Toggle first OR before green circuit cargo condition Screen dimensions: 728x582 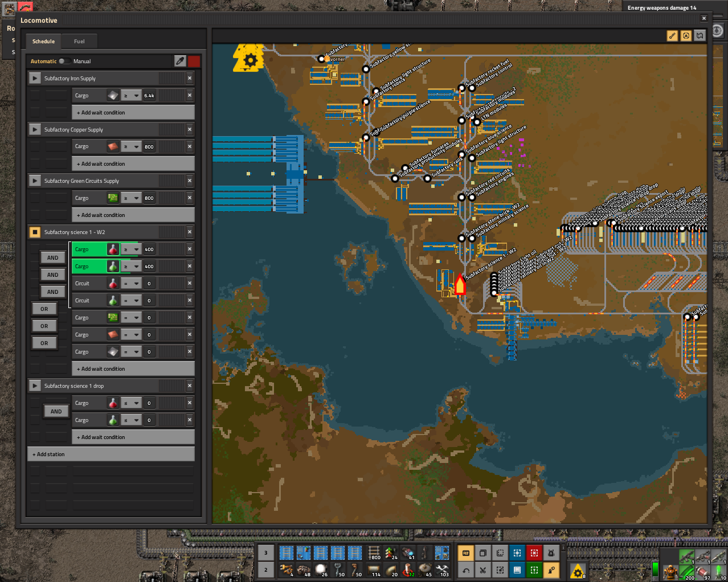[x=44, y=309]
